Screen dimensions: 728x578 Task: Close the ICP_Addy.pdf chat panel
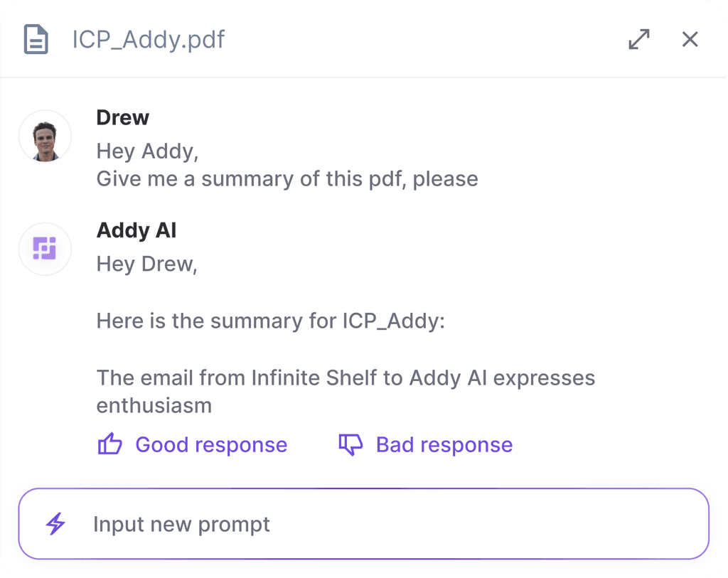(x=690, y=39)
